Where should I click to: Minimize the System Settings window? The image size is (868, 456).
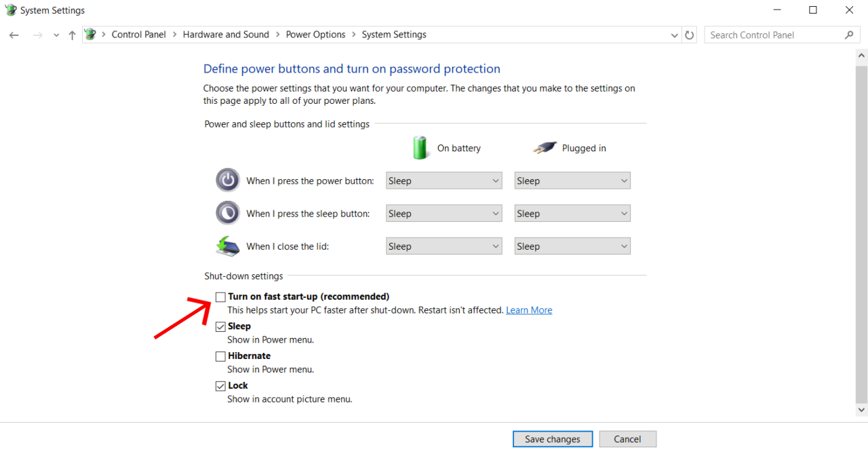click(776, 10)
